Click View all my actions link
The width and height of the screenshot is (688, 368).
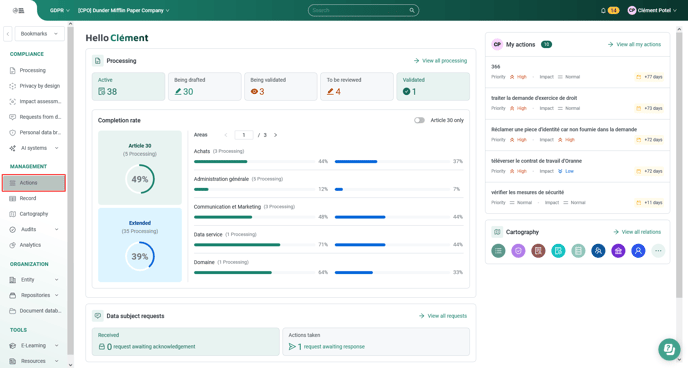tap(634, 44)
